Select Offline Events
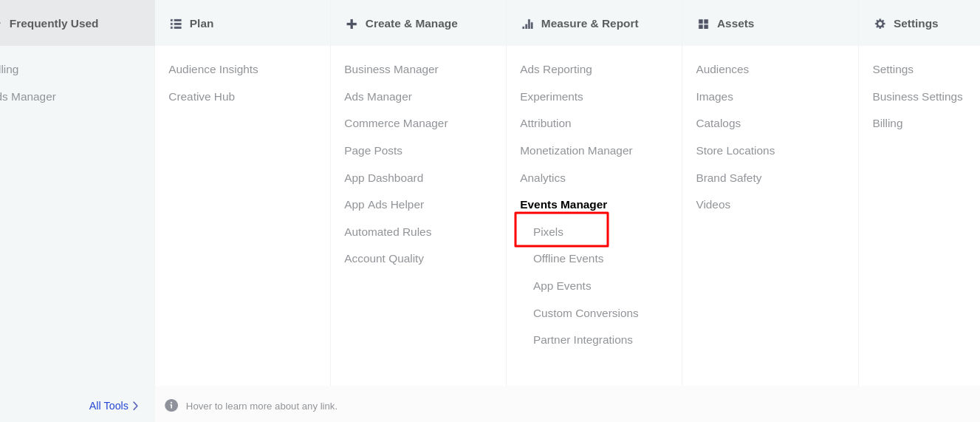Screen dimensions: 980x422 569,259
